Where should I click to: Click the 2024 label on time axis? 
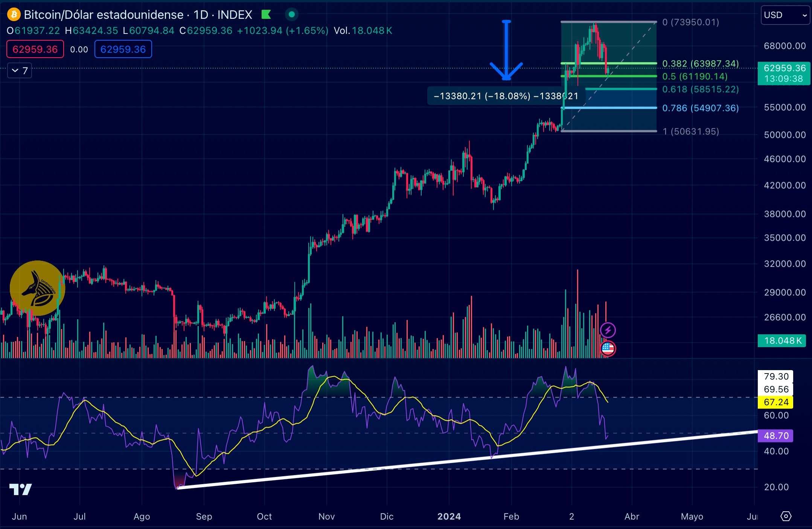[x=449, y=516]
